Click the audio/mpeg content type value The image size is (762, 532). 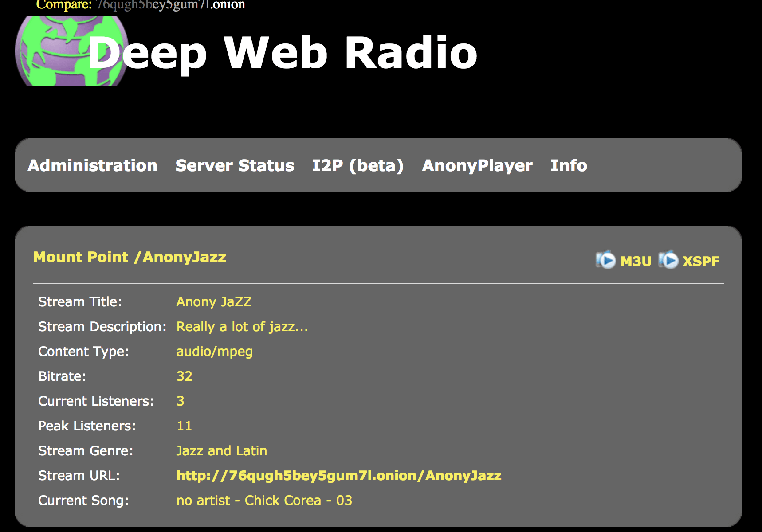214,352
